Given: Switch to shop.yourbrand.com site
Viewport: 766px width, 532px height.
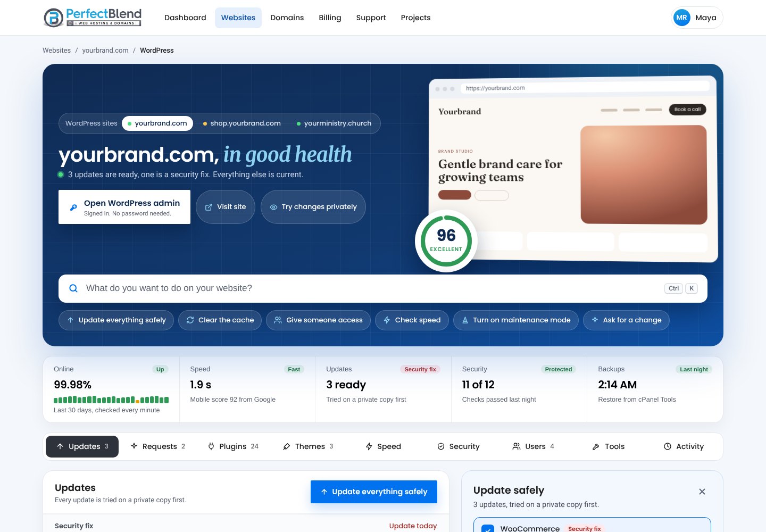Looking at the screenshot, I should coord(242,123).
